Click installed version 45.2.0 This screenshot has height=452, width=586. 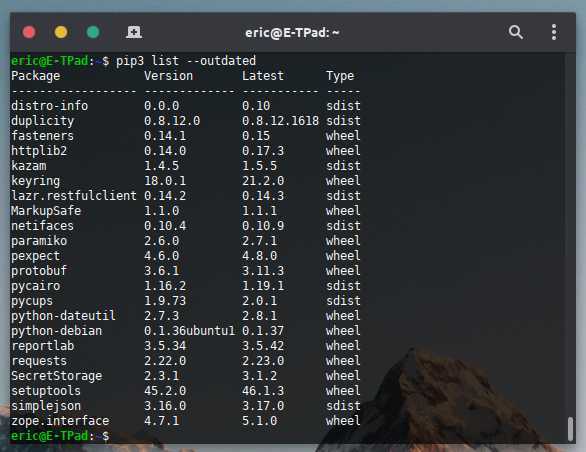(165, 391)
